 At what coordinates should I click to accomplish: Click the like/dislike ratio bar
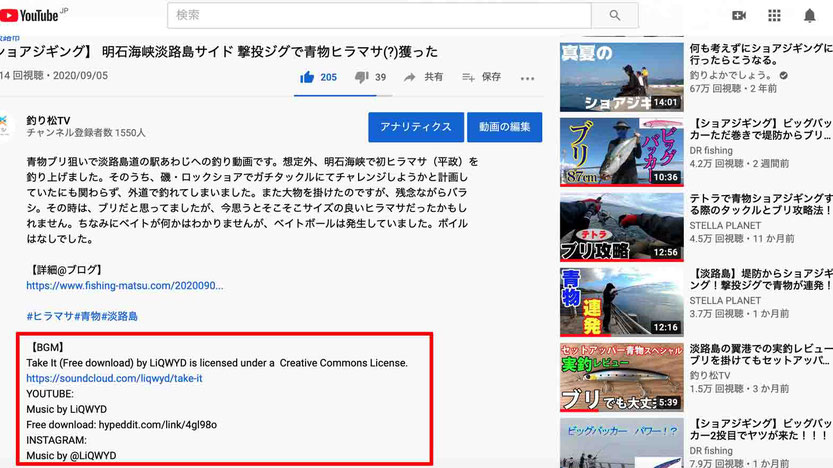343,96
